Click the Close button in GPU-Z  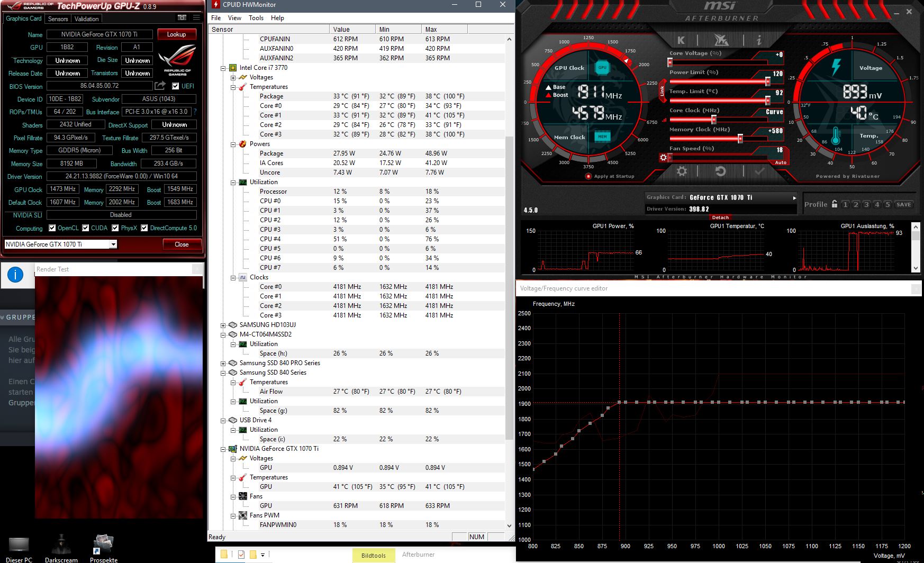pos(182,244)
